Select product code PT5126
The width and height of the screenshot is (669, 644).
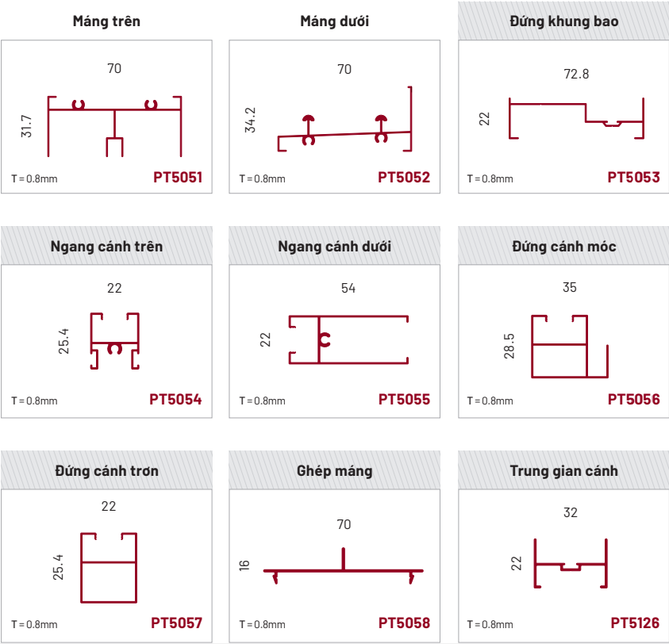coord(635,623)
